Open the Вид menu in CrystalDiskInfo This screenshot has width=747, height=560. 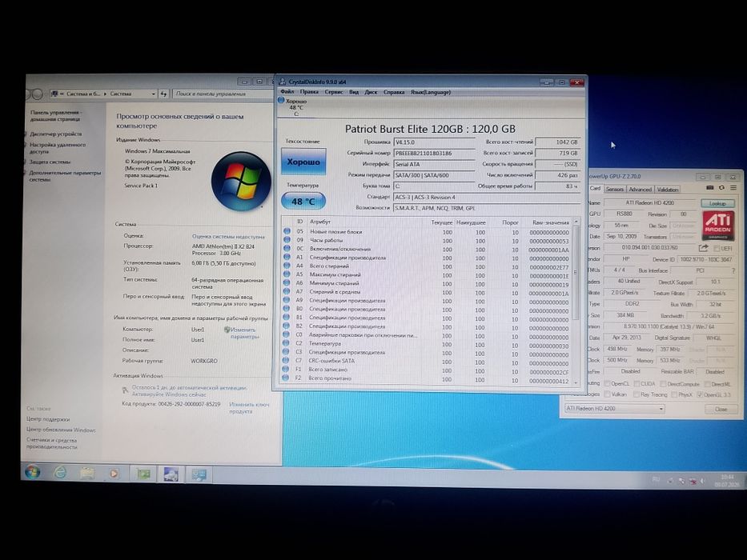click(354, 92)
